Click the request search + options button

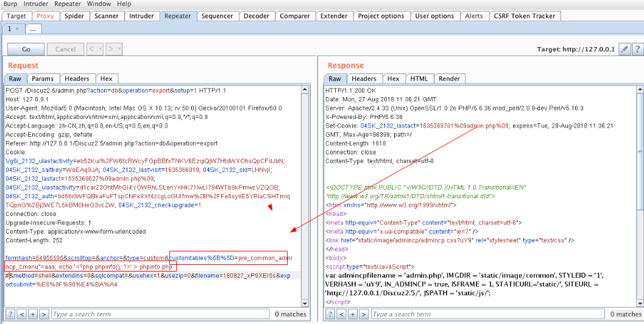tap(34, 314)
